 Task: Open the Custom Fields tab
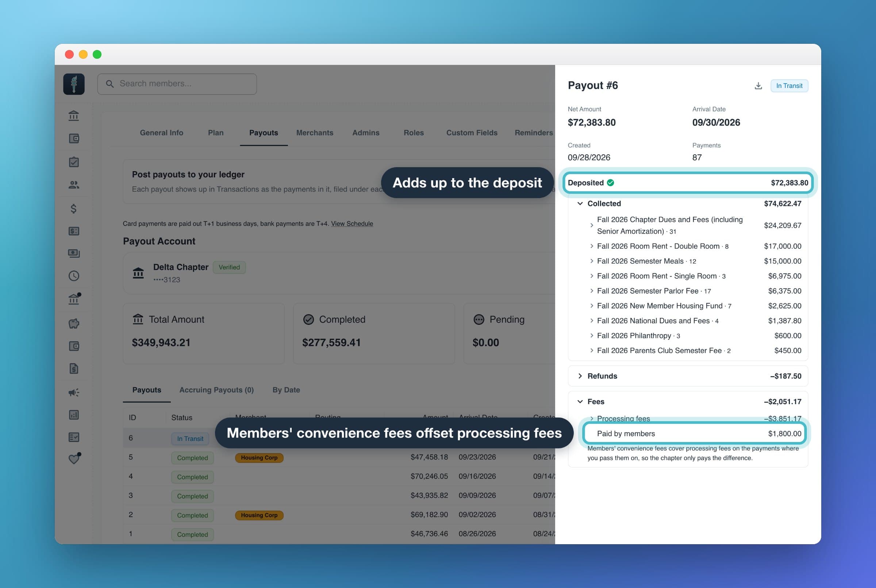coord(472,133)
